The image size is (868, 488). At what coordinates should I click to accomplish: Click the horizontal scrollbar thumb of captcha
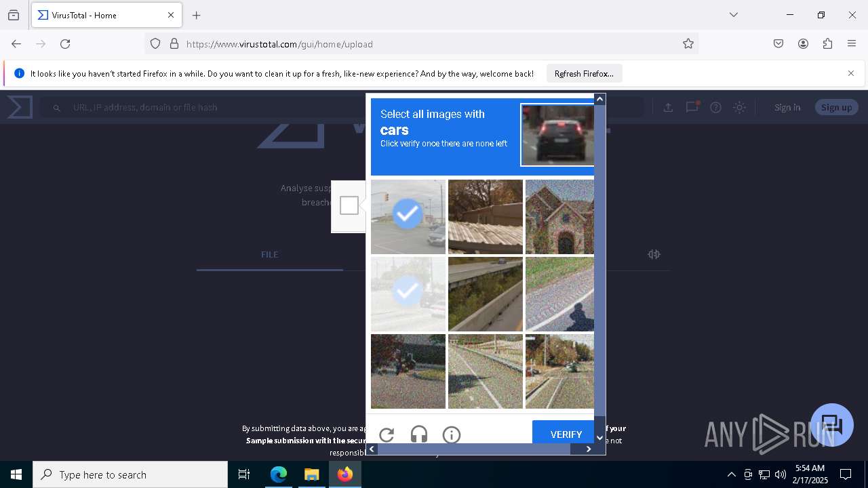[x=474, y=449]
